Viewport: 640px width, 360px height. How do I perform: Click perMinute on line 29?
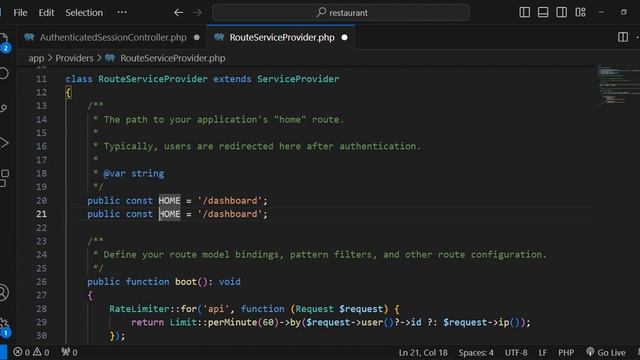coord(232,322)
